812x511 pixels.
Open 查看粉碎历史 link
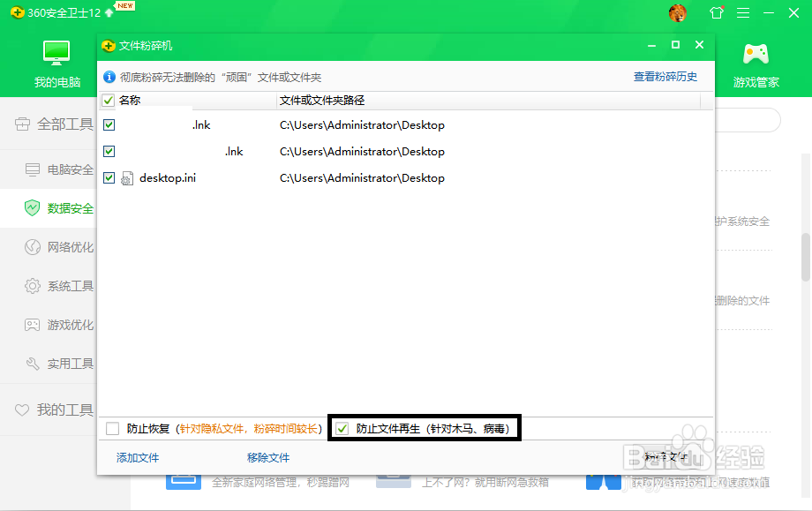pos(664,77)
